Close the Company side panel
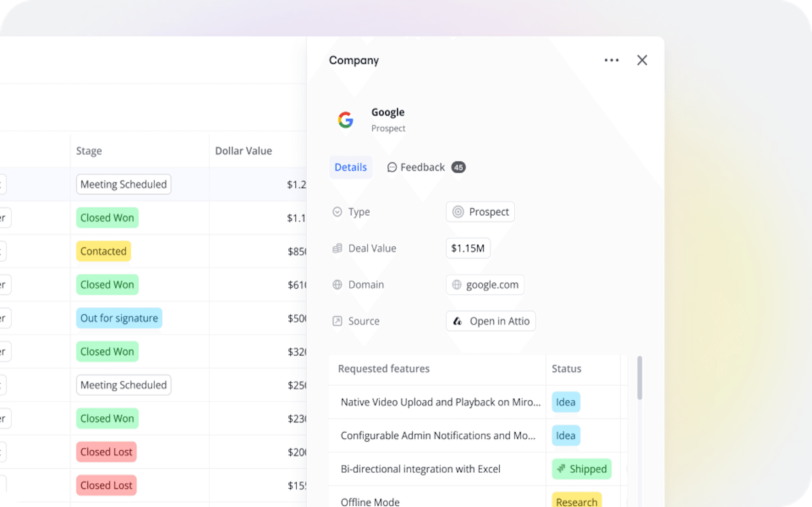Image resolution: width=812 pixels, height=507 pixels. [x=642, y=60]
